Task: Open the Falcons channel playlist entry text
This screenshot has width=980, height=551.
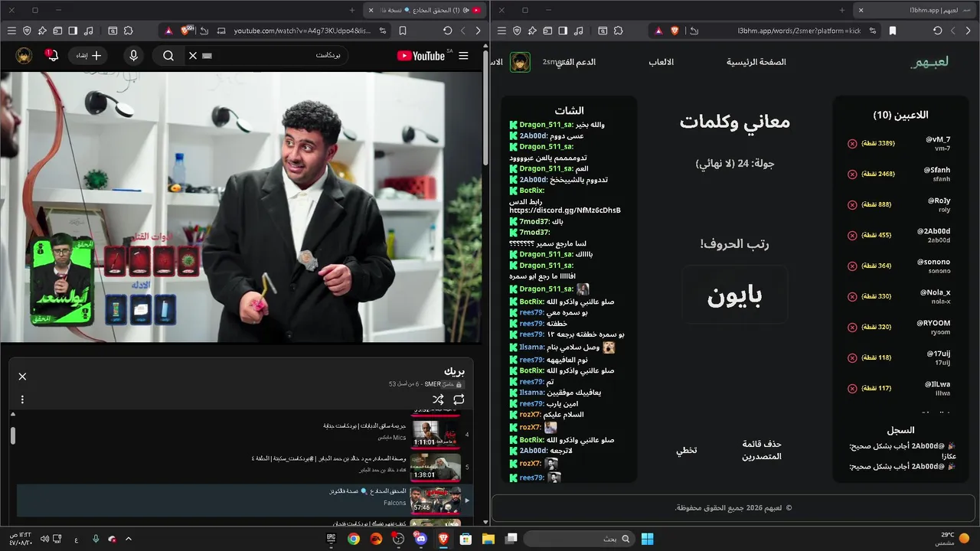Action: pyautogui.click(x=395, y=503)
